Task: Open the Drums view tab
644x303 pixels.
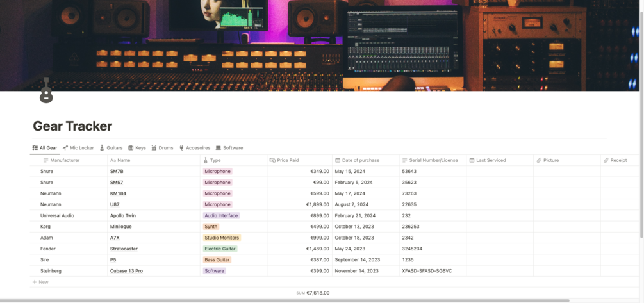Action: coord(162,148)
